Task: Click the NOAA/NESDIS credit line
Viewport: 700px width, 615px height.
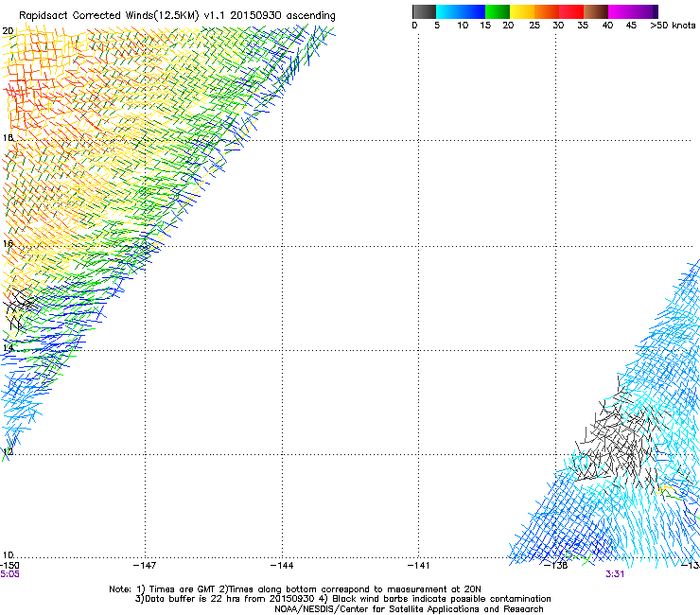Action: click(x=409, y=609)
